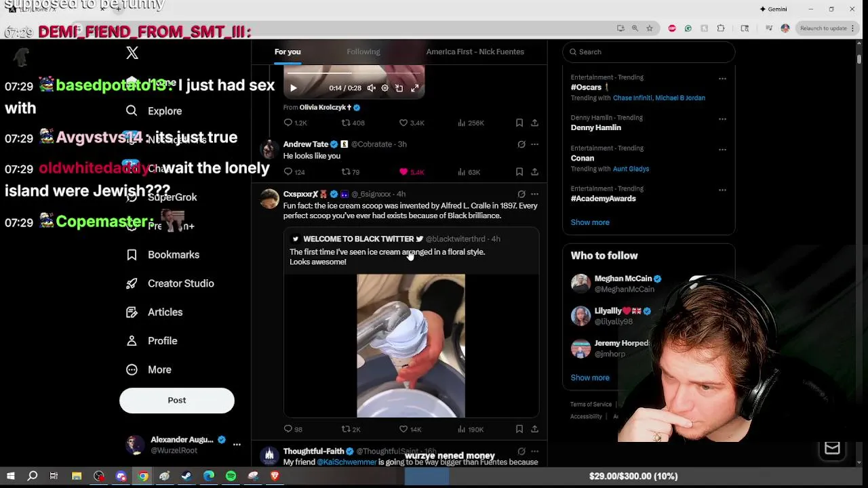Open more options for Conan trend

click(722, 150)
